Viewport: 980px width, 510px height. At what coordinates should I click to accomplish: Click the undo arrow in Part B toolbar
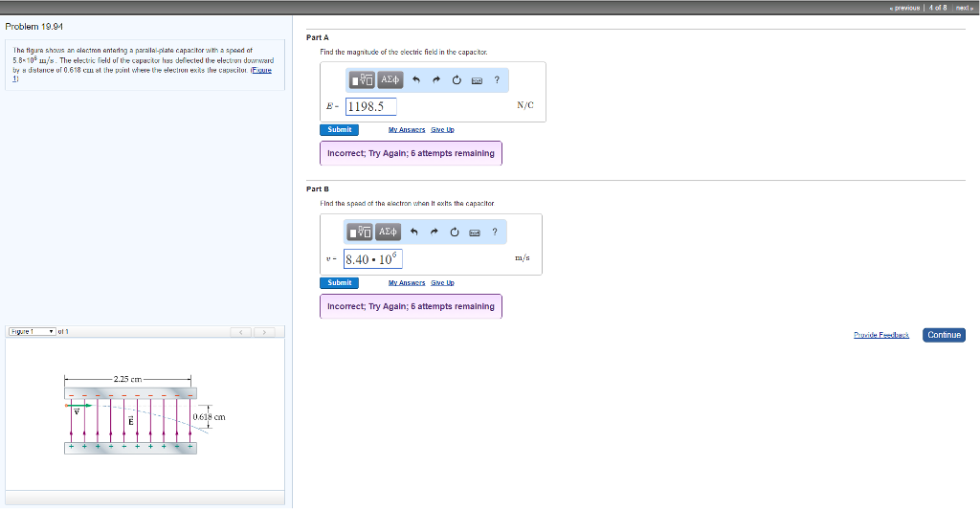pos(413,232)
